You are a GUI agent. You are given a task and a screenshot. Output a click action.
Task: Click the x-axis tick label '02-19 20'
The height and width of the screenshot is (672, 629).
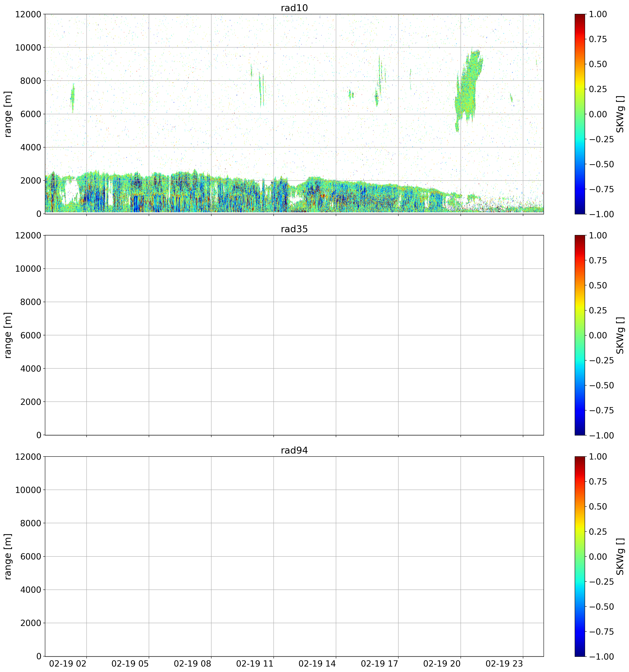442,664
